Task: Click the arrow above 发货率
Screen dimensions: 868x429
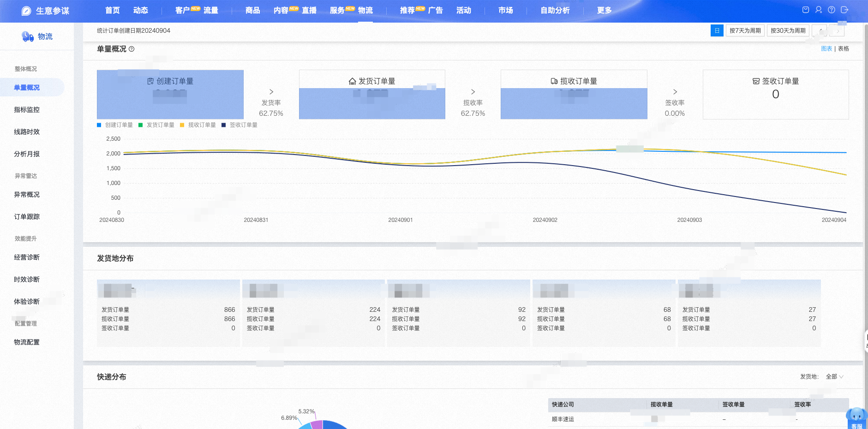Action: click(x=271, y=92)
